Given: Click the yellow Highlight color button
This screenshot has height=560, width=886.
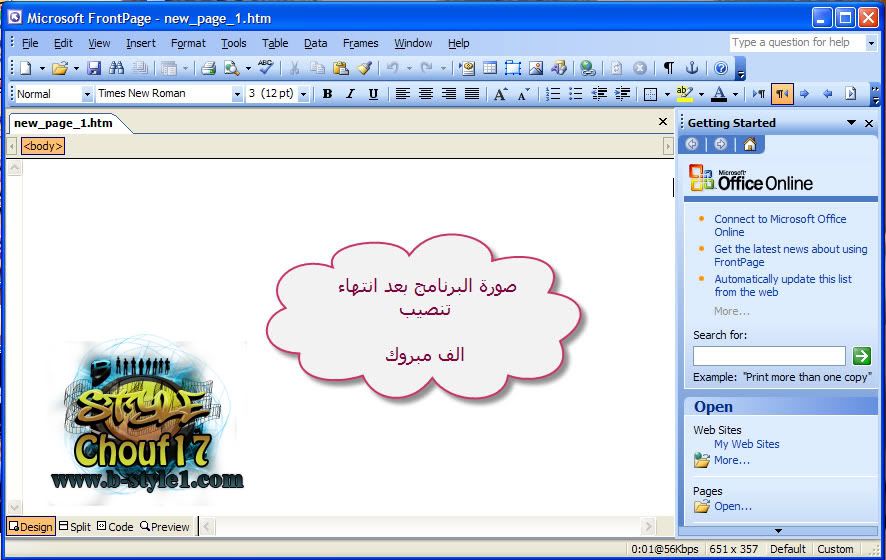Looking at the screenshot, I should (685, 94).
